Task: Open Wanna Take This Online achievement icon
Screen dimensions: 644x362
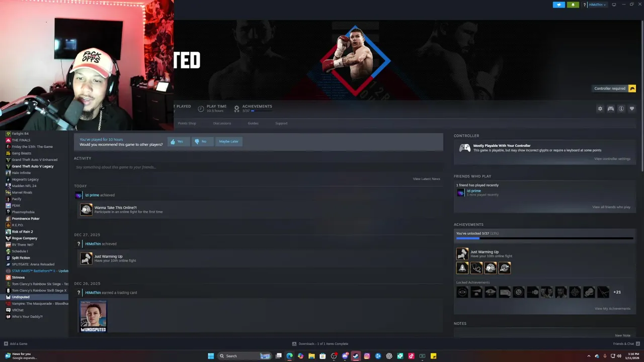Action: coord(87,210)
